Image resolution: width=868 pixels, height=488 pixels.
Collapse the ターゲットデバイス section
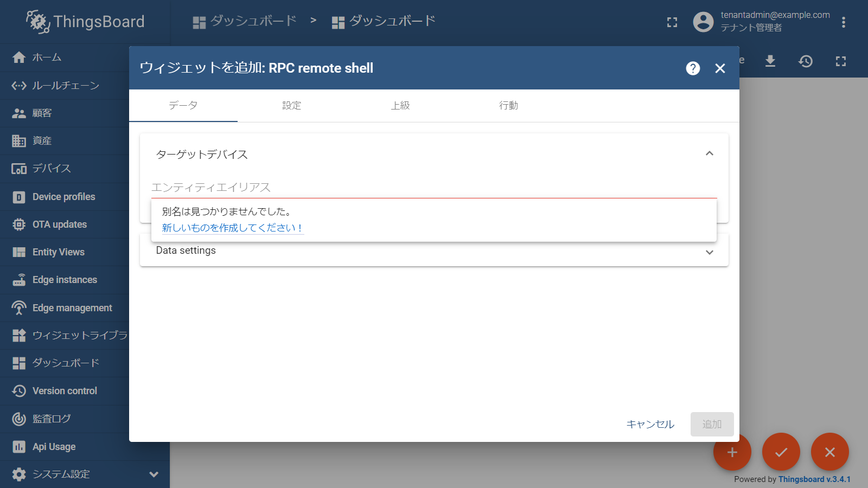click(x=709, y=154)
